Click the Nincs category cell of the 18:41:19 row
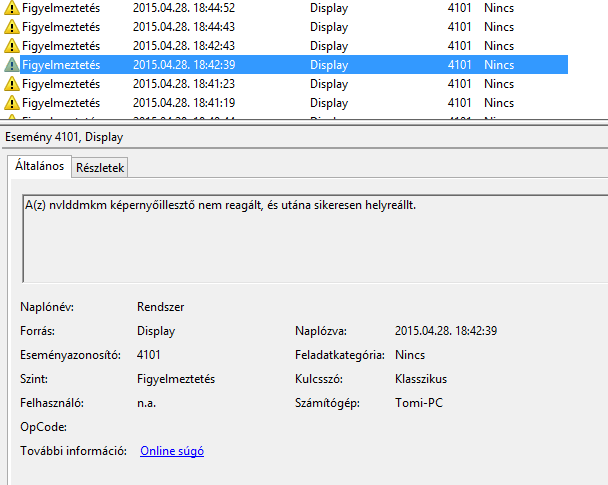 click(x=498, y=102)
